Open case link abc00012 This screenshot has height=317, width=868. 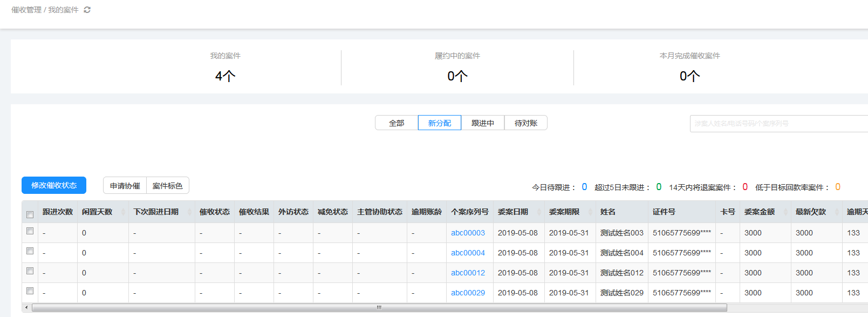click(468, 273)
